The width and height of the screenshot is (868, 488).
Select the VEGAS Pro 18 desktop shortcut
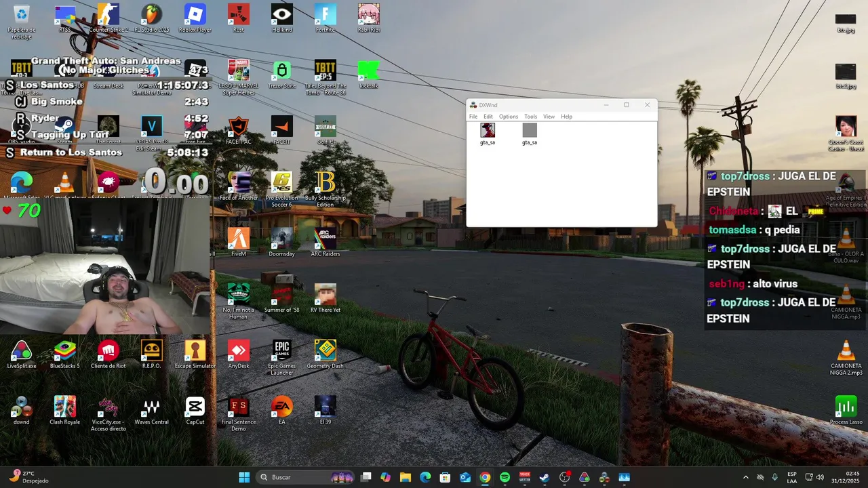(152, 134)
